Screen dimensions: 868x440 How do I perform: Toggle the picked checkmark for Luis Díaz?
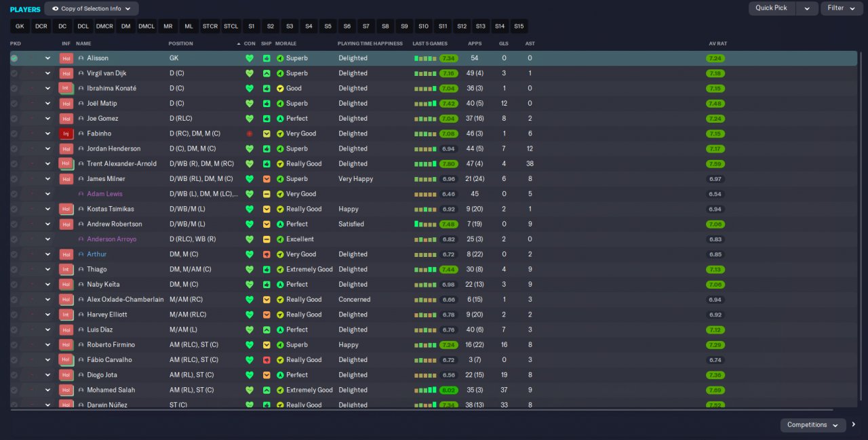14,329
